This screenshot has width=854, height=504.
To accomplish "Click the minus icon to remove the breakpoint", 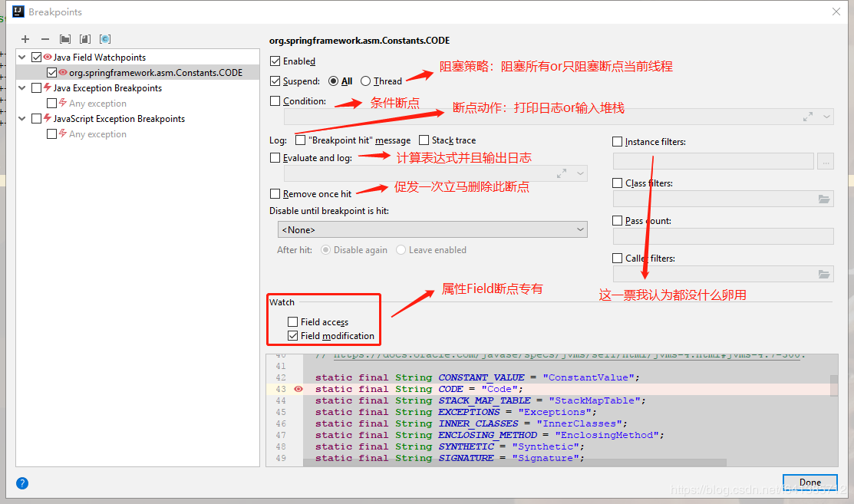I will 45,39.
